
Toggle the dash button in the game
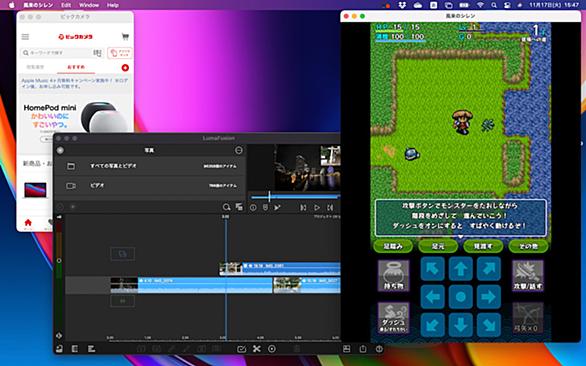click(x=393, y=318)
